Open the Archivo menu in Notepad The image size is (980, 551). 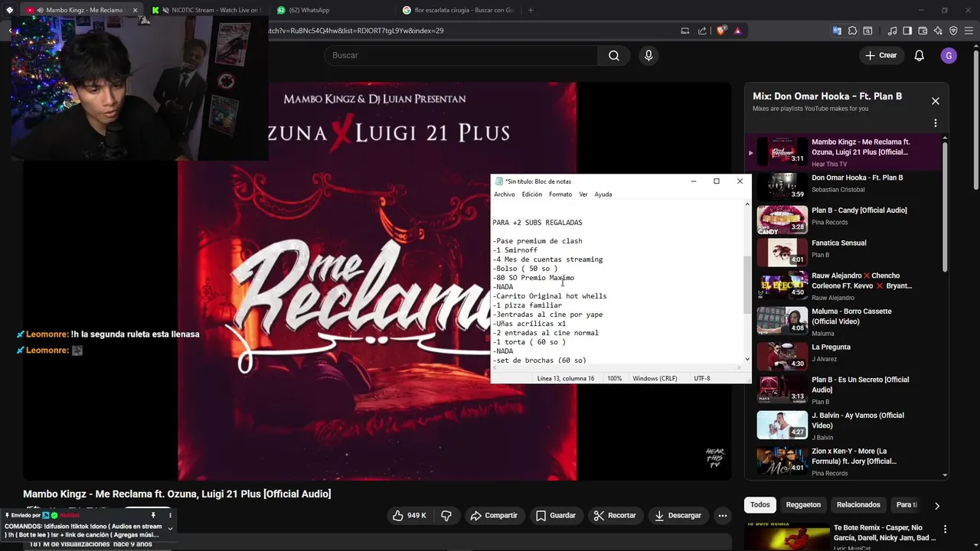point(505,194)
